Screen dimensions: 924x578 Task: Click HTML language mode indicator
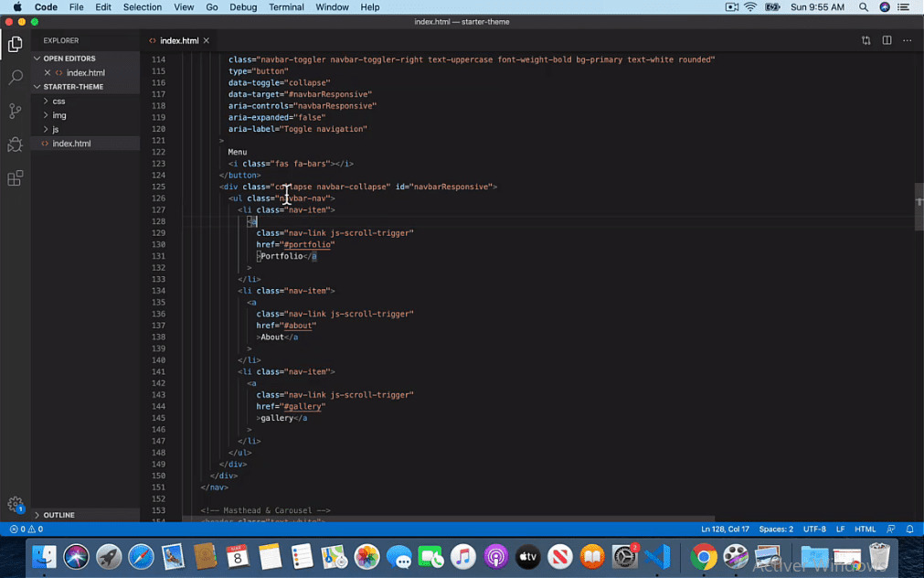pyautogui.click(x=865, y=529)
